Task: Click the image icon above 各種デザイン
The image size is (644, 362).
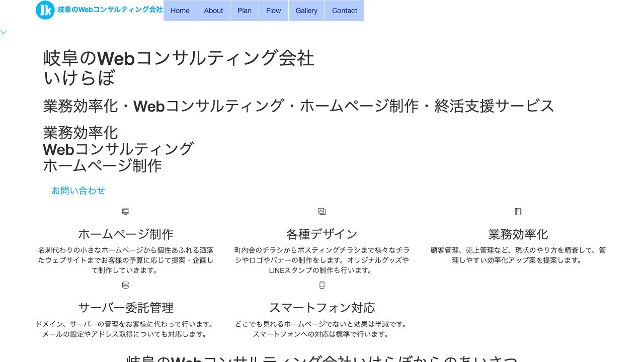Action: 322,212
